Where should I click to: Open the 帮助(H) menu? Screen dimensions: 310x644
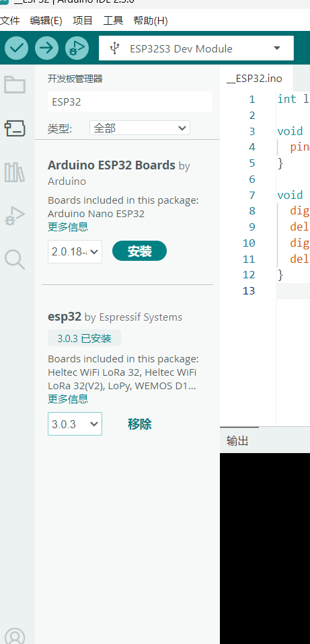pos(150,21)
